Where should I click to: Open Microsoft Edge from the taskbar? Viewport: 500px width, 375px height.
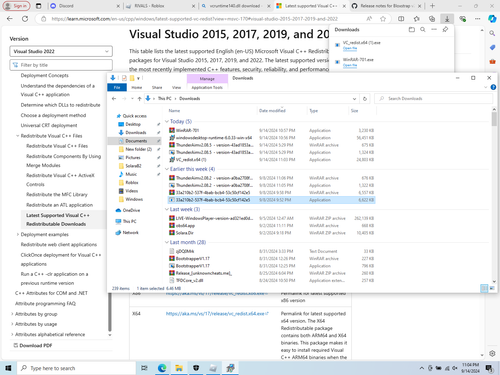tap(162, 368)
